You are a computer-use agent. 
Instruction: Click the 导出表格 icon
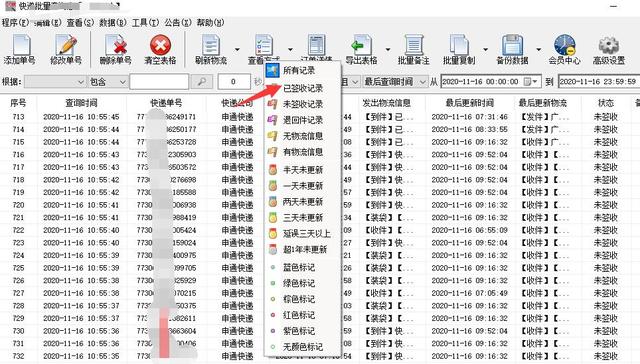361,45
